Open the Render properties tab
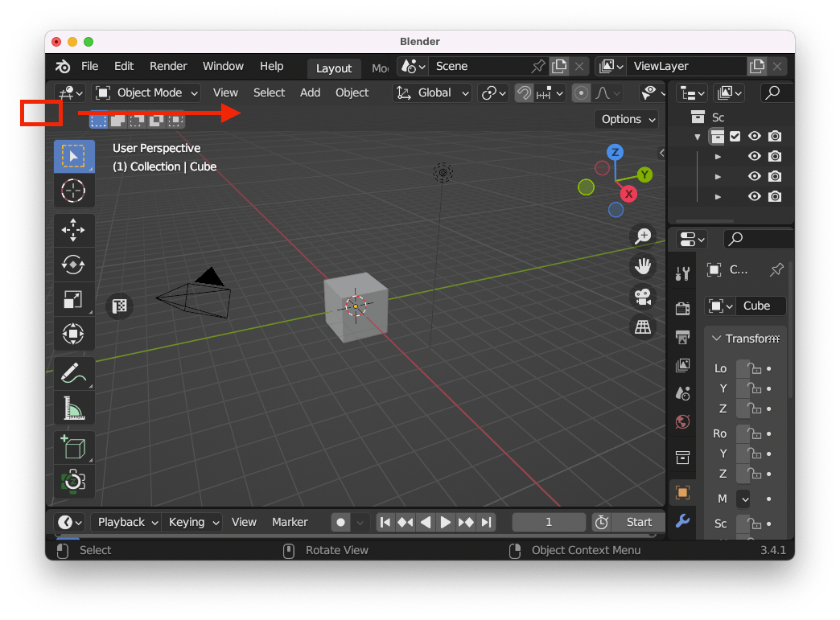Screen dimensions: 840x620 coord(682,309)
